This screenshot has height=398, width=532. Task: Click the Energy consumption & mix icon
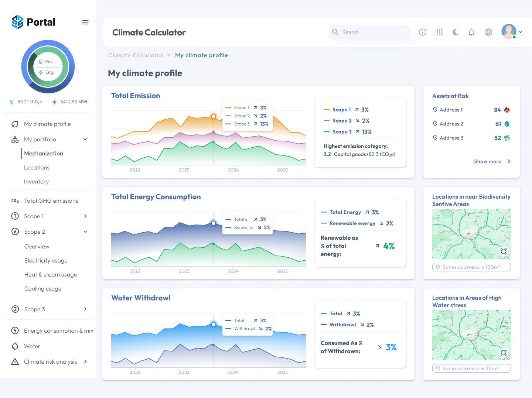tap(15, 330)
